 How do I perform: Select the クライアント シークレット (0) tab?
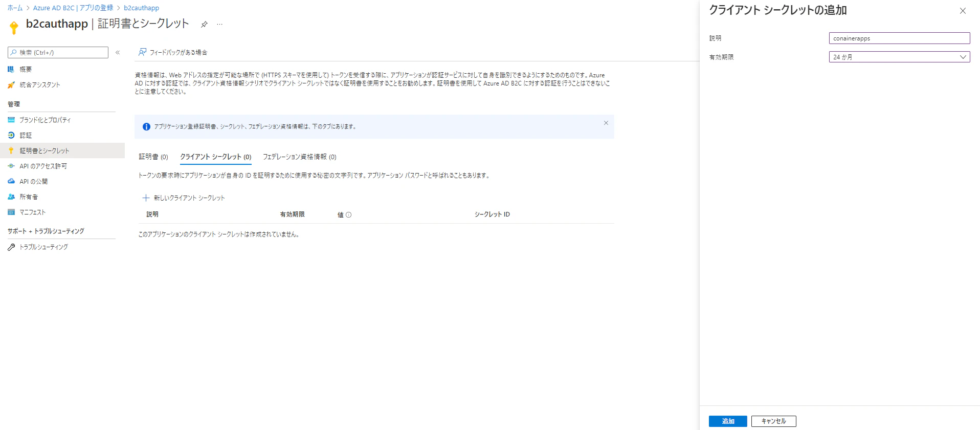coord(216,157)
